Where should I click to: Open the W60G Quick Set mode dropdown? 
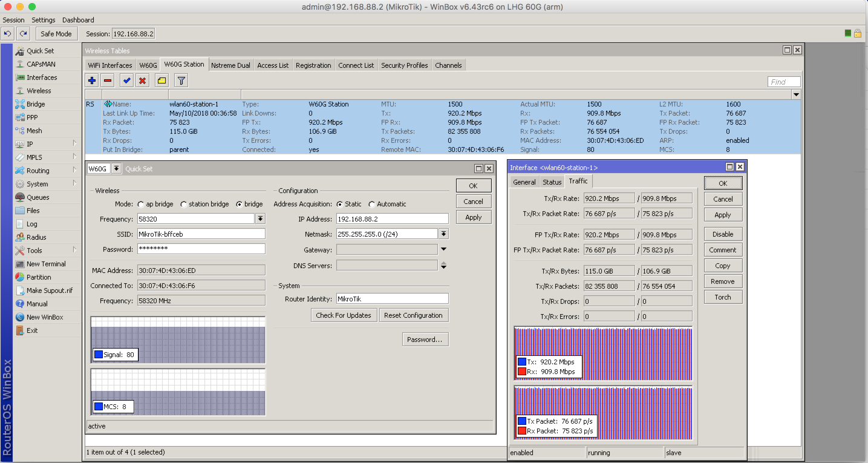point(117,169)
